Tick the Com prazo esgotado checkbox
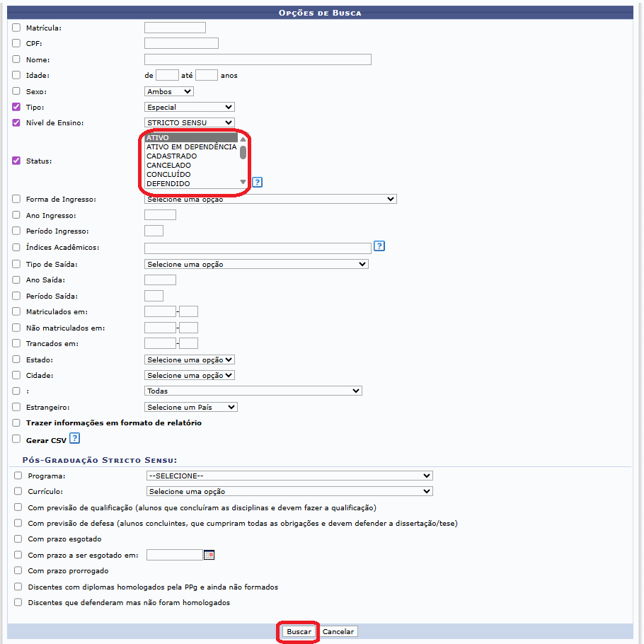Screen dimensions: 644x644 tap(18, 539)
